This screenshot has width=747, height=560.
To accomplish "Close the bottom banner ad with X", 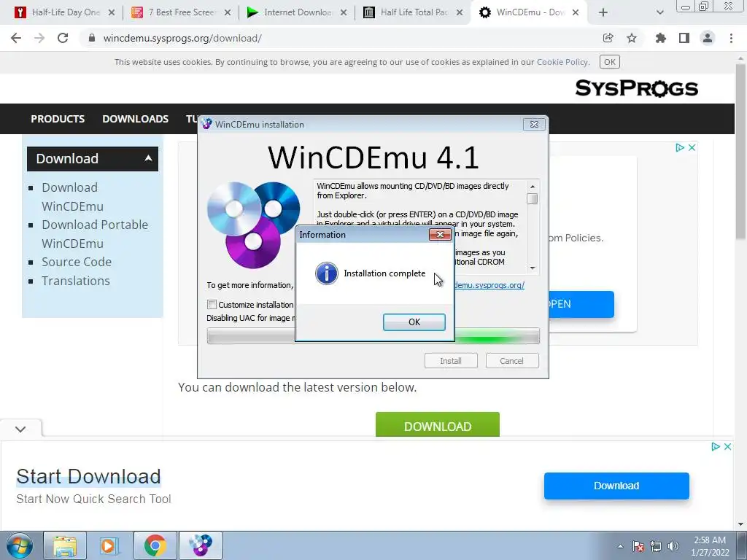I will pos(727,446).
